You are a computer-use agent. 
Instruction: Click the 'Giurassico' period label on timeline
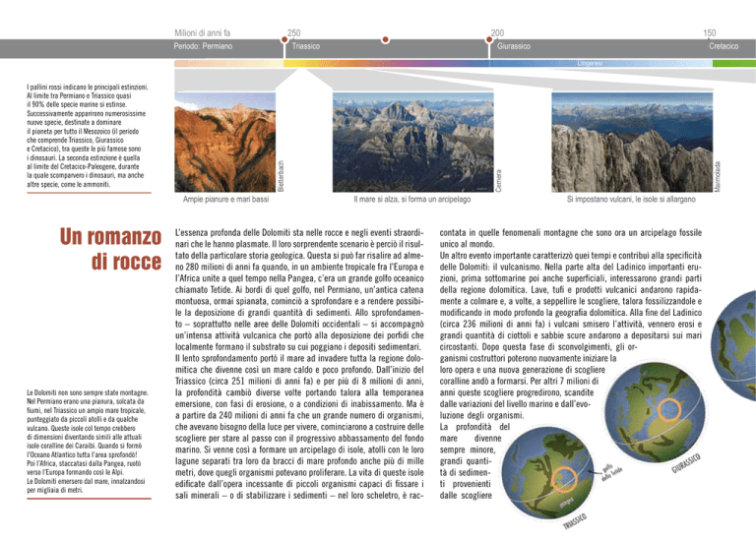(514, 46)
